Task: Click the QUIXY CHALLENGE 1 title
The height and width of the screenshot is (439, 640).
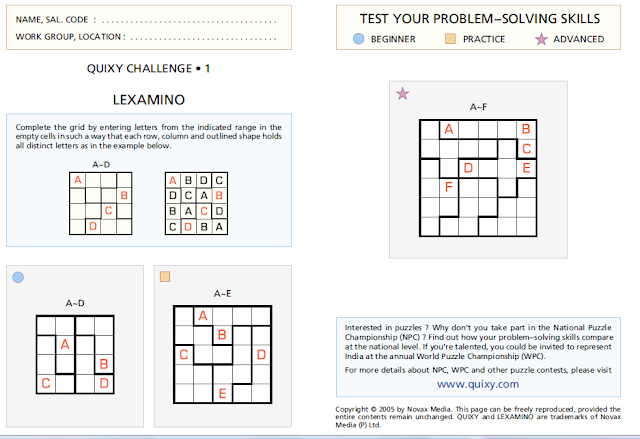Action: tap(150, 68)
